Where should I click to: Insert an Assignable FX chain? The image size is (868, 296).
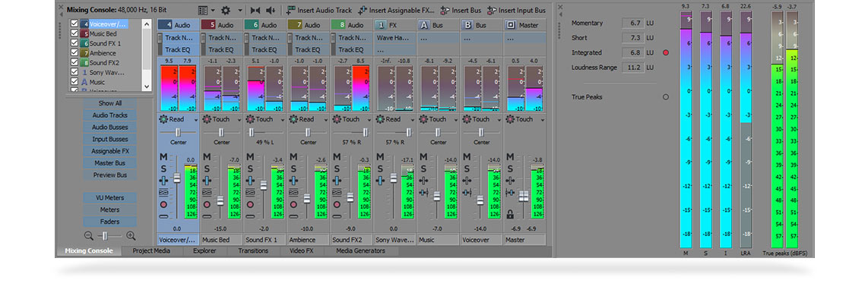coord(396,10)
